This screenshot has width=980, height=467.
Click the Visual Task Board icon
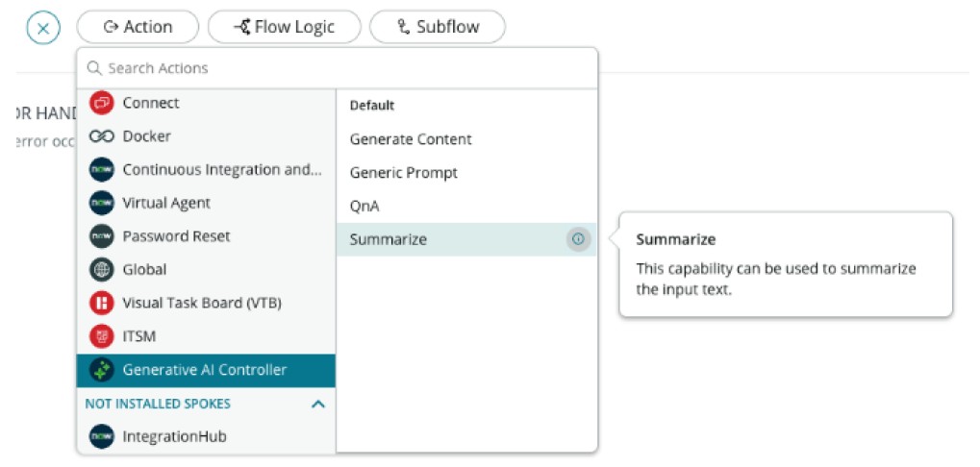(102, 303)
